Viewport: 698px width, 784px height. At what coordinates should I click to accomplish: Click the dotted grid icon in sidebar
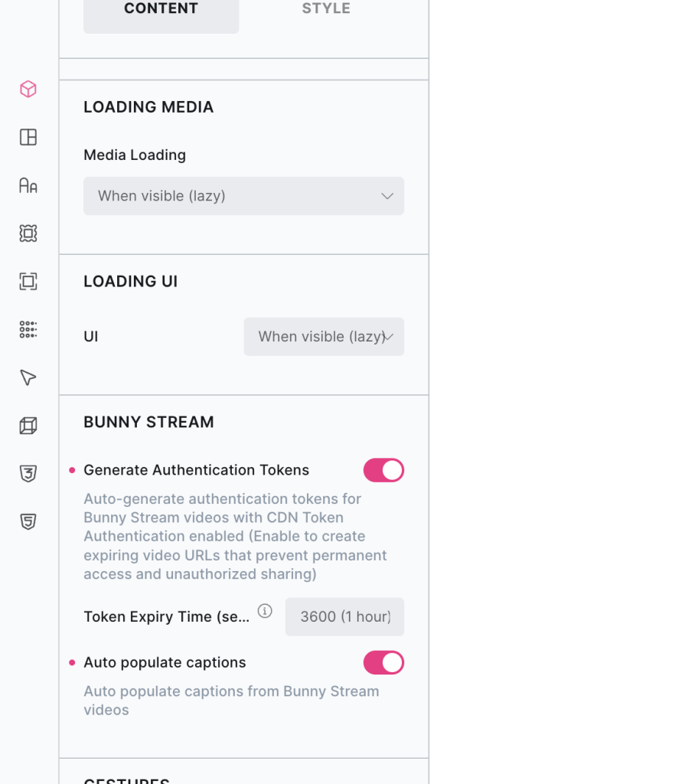28,329
